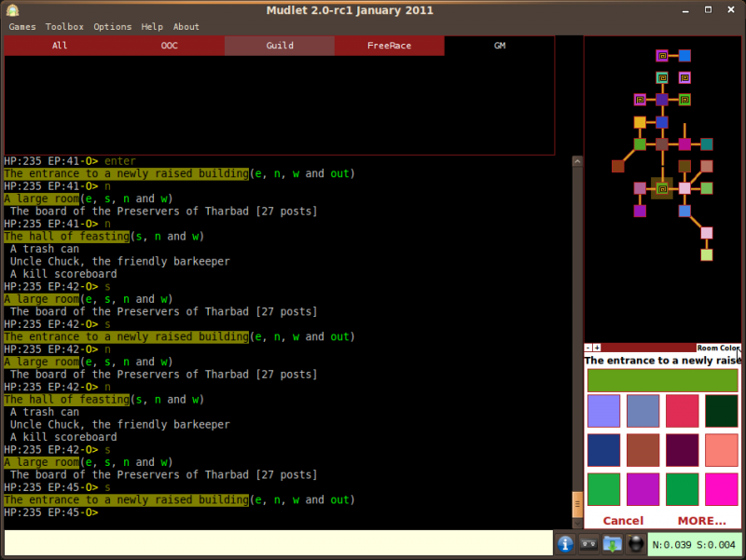Image resolution: width=746 pixels, height=560 pixels.
Task: Click the network latency N:0.039 S:0.004 display
Action: click(x=694, y=544)
